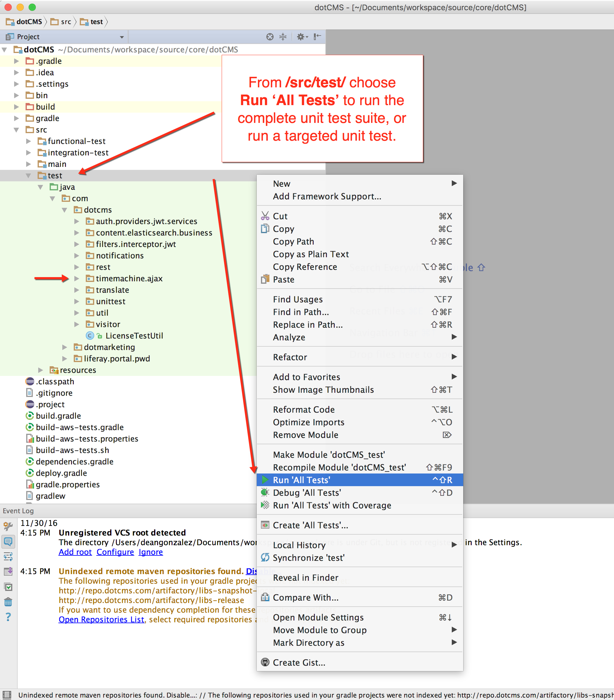Open the New submenu
Viewport: 614px width, 700px height.
pyautogui.click(x=360, y=183)
